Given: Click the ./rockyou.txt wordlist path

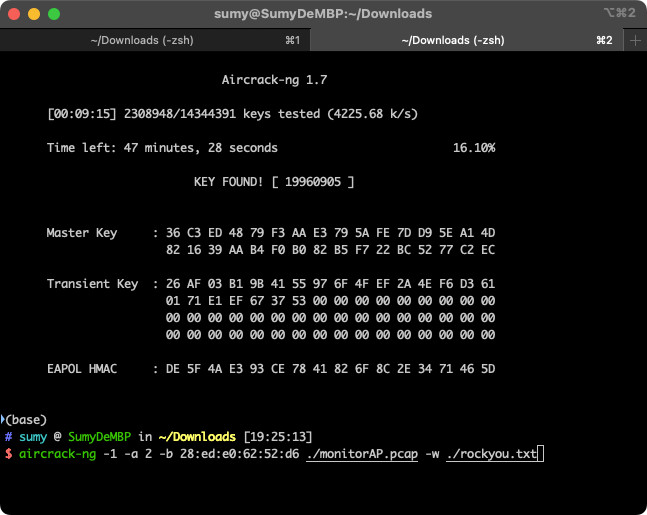Looking at the screenshot, I should click(492, 455).
